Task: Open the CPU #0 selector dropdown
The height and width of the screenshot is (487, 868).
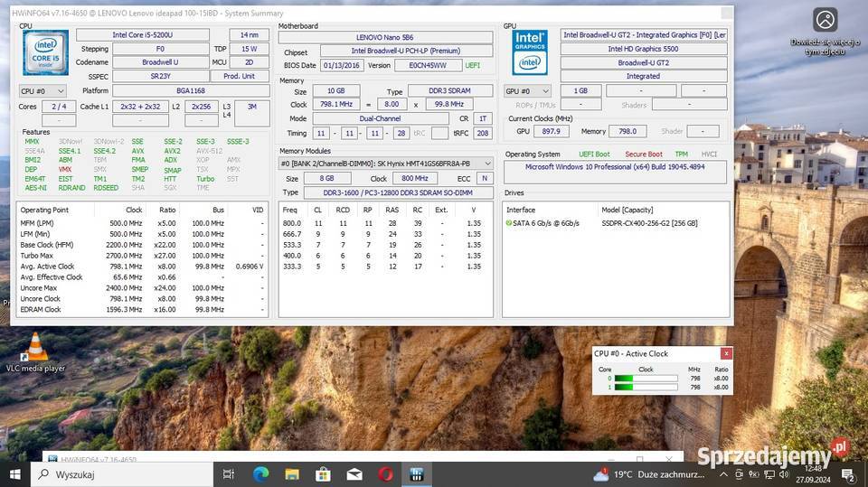Action: pos(42,90)
